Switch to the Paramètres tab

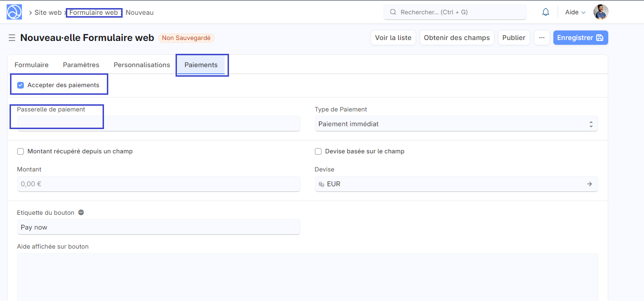coord(81,65)
